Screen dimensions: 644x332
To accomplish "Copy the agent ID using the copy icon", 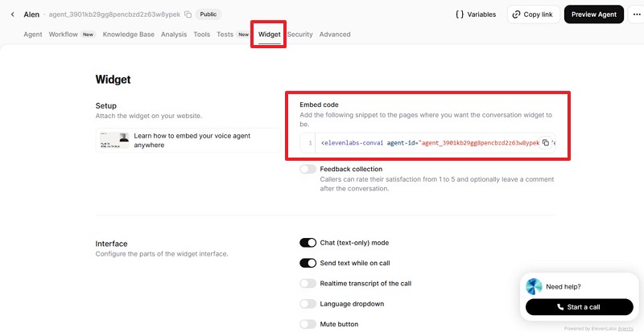I will (x=188, y=14).
